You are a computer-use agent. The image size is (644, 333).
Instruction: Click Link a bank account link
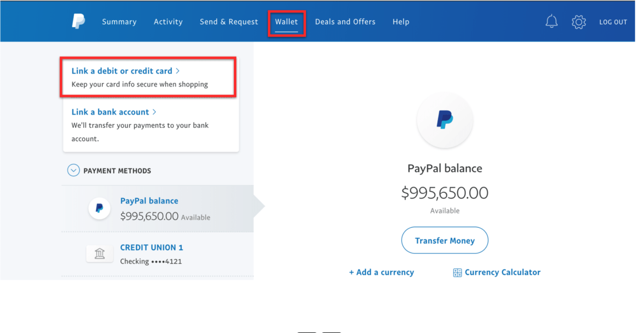pyautogui.click(x=110, y=112)
